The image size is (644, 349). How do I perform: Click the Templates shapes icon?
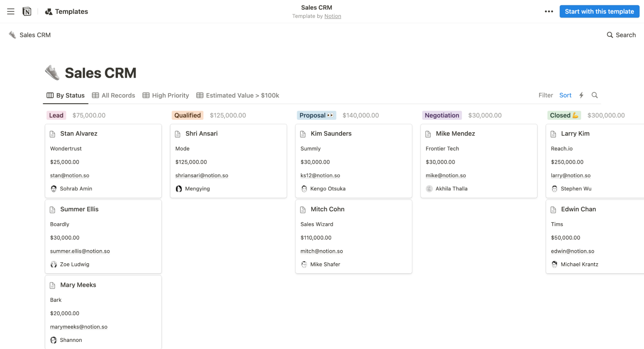click(49, 12)
